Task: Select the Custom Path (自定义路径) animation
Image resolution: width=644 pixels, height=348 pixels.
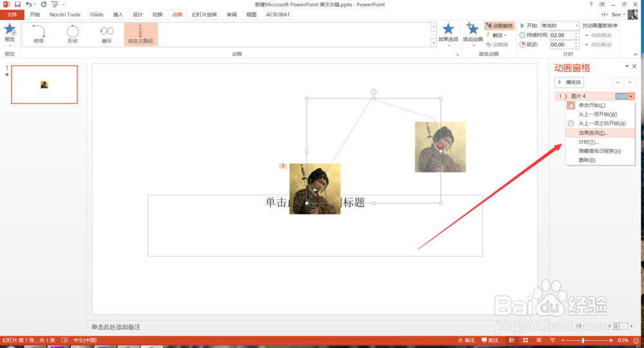Action: (141, 34)
